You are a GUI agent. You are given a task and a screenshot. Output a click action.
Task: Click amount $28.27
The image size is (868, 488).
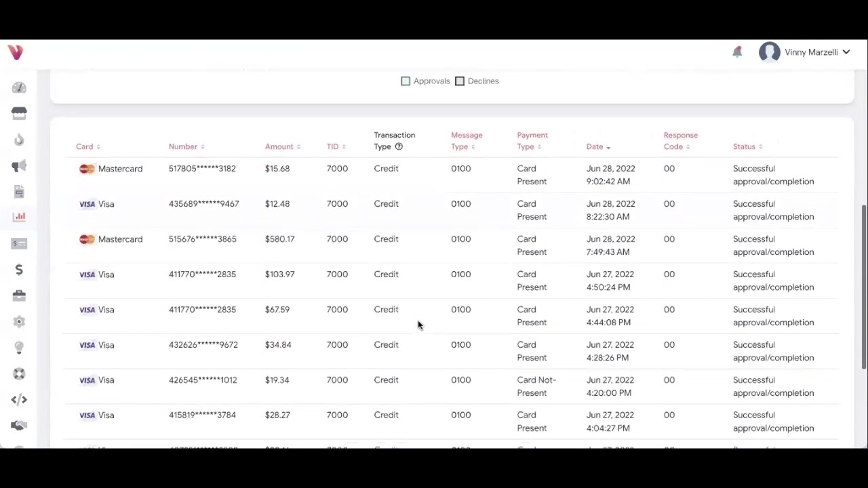277,415
